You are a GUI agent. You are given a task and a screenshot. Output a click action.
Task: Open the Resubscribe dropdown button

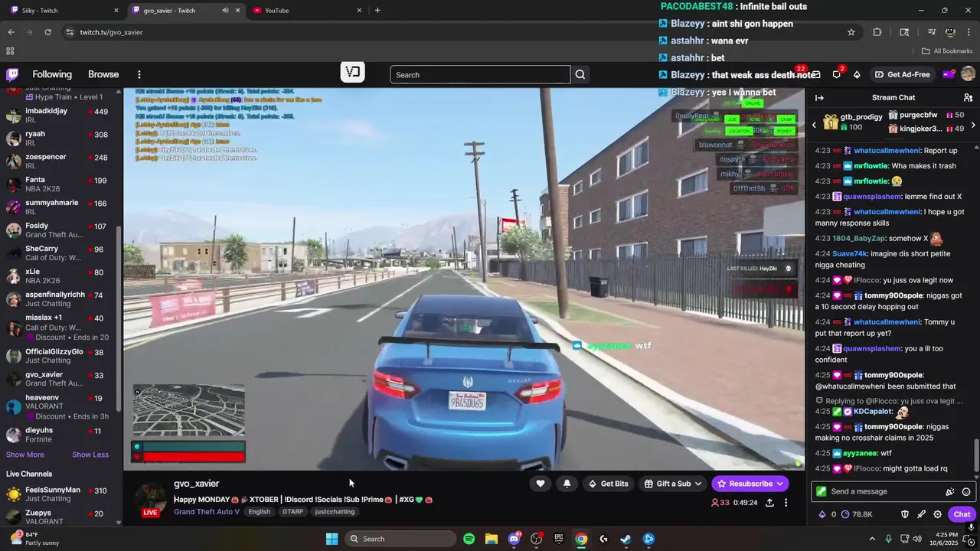click(x=750, y=484)
